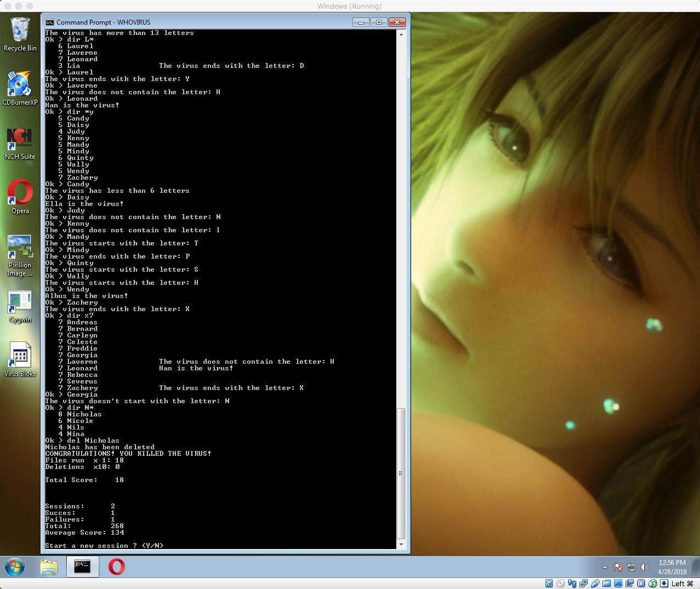Select the CDBurnerXP desktop shortcut
The image size is (700, 589).
(x=20, y=88)
